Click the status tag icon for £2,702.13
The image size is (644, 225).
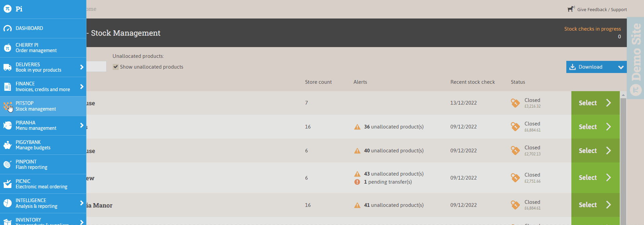[515, 150]
